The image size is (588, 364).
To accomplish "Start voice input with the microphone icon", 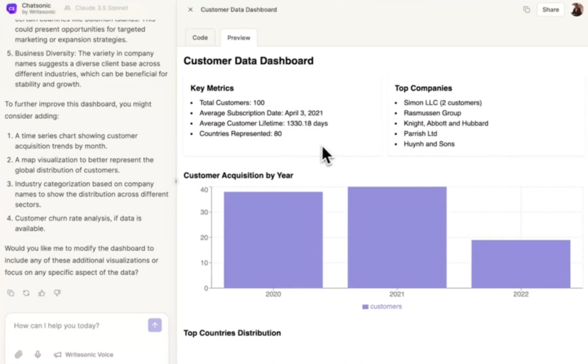I will click(x=38, y=355).
